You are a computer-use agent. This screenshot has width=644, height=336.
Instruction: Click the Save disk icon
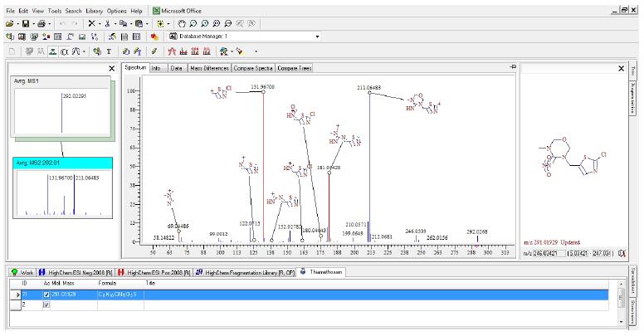click(x=27, y=23)
